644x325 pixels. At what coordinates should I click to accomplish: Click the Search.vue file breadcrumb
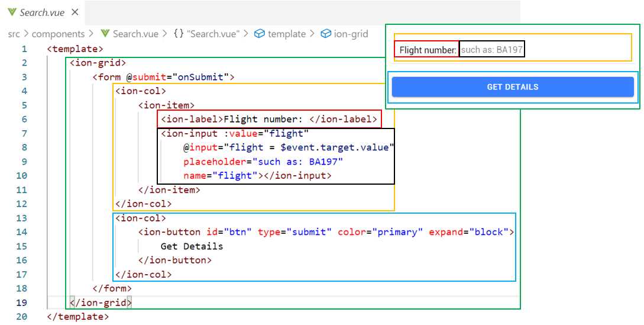[135, 34]
